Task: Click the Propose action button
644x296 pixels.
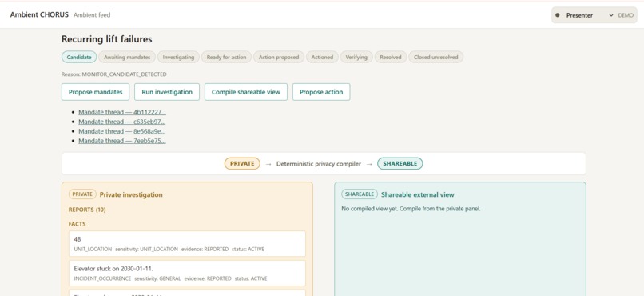Action: point(321,92)
